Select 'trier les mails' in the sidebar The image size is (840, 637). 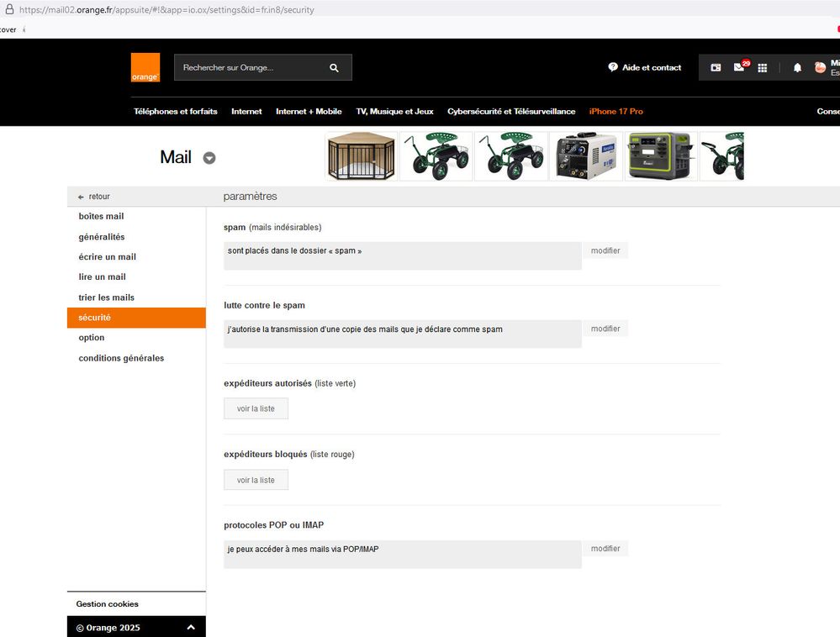(x=106, y=297)
